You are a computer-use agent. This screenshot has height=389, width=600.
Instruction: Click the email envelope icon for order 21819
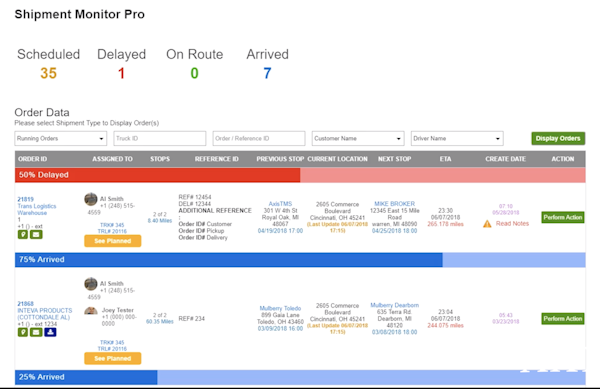tap(36, 234)
